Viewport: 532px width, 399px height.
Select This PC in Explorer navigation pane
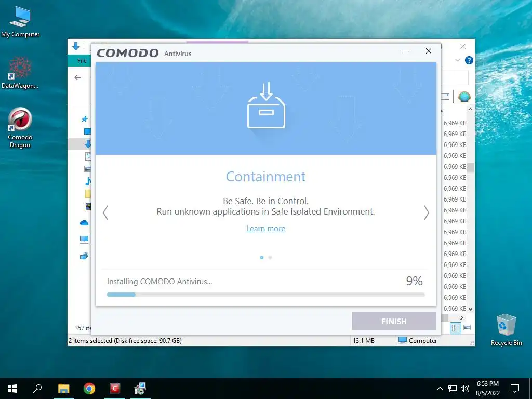84,240
